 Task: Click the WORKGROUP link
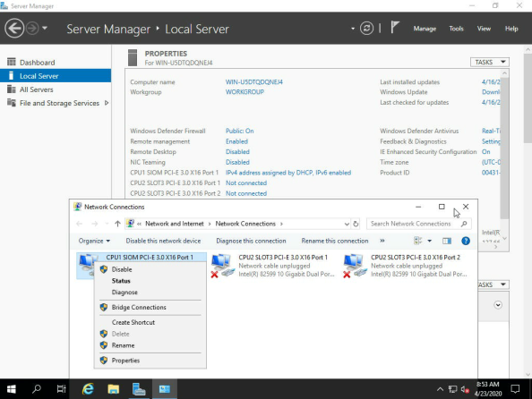tap(245, 92)
